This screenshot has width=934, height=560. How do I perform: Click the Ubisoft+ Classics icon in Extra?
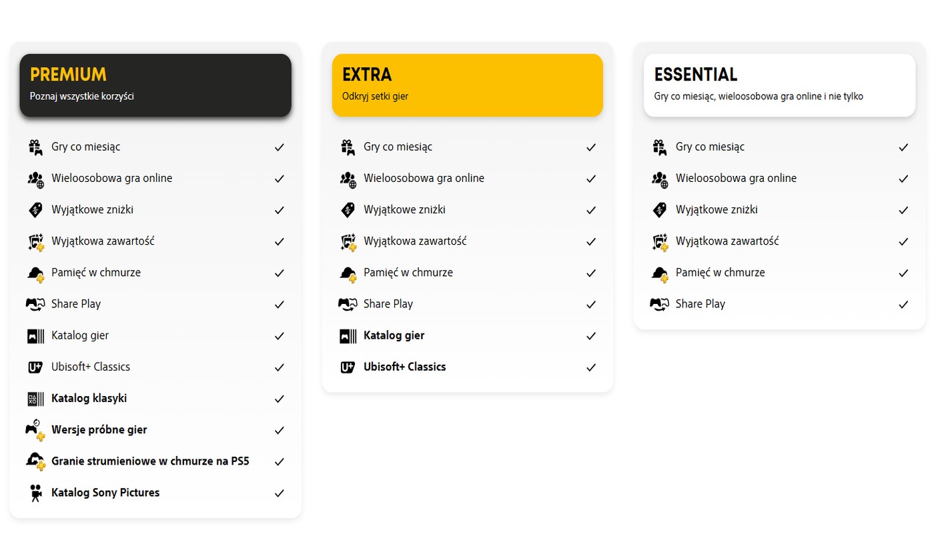click(x=348, y=367)
